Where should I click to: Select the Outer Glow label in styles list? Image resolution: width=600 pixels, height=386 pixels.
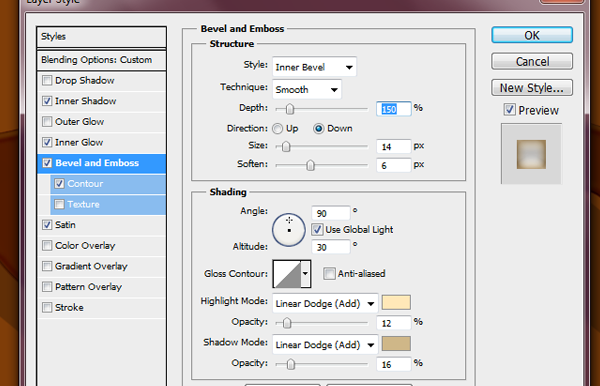80,122
